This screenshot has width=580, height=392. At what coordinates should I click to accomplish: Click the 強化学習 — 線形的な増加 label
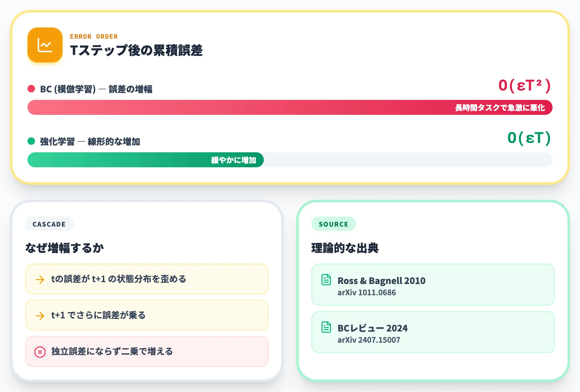tap(90, 142)
